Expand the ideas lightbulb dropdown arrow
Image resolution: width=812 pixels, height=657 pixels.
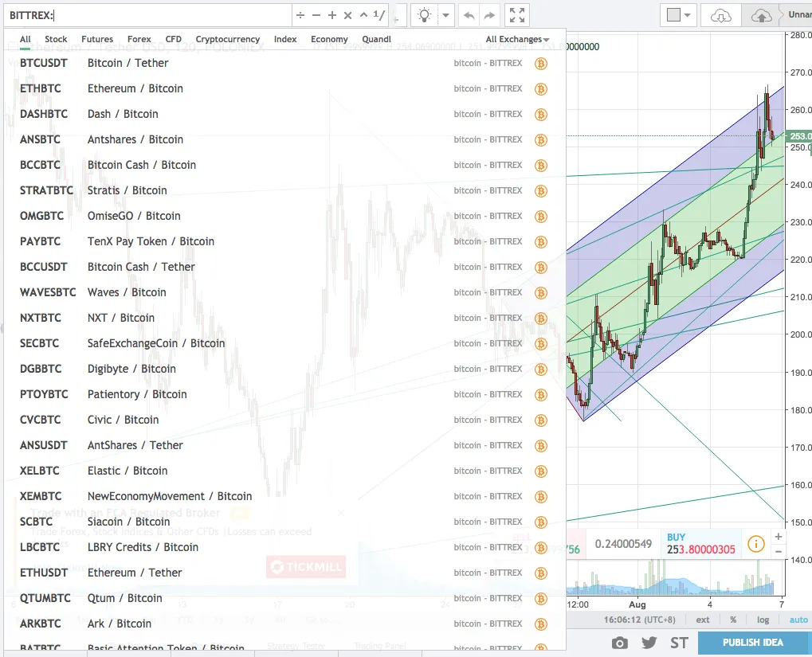coord(445,15)
